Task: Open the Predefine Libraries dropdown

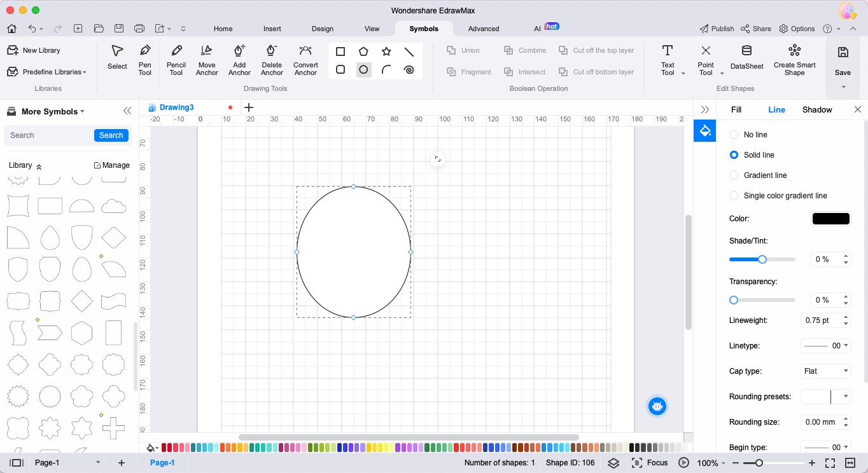Action: pyautogui.click(x=46, y=72)
